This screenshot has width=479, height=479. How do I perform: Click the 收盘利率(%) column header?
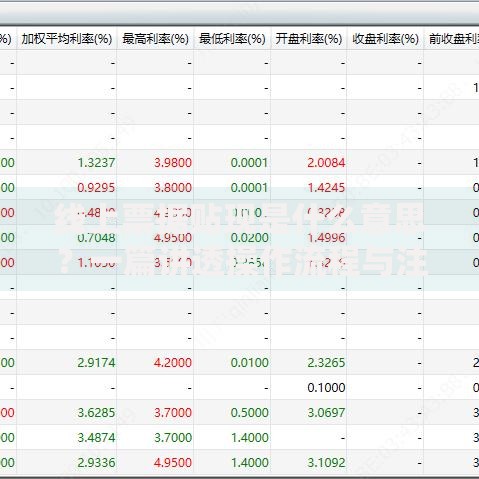pyautogui.click(x=385, y=39)
